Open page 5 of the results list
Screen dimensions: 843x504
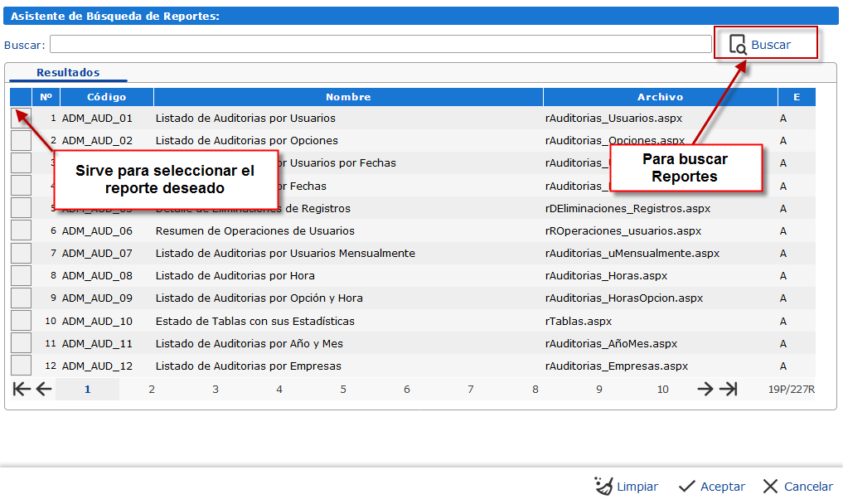click(x=342, y=388)
